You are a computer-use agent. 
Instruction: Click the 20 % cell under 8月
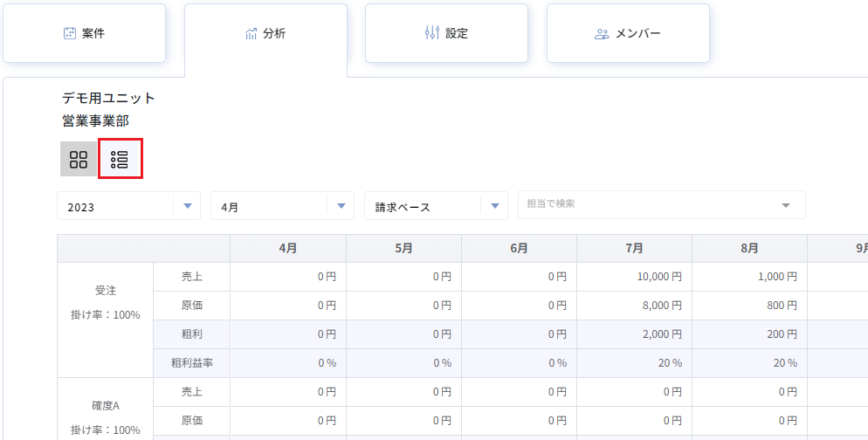click(x=749, y=363)
